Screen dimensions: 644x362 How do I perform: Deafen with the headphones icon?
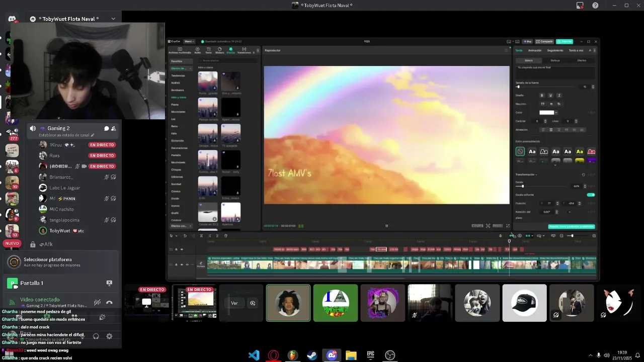[x=96, y=336]
